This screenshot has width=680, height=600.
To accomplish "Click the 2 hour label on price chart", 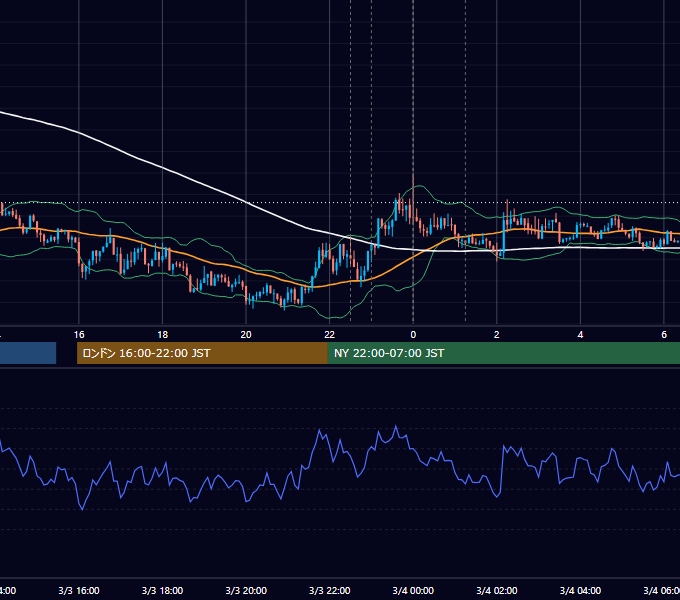I will (x=497, y=335).
